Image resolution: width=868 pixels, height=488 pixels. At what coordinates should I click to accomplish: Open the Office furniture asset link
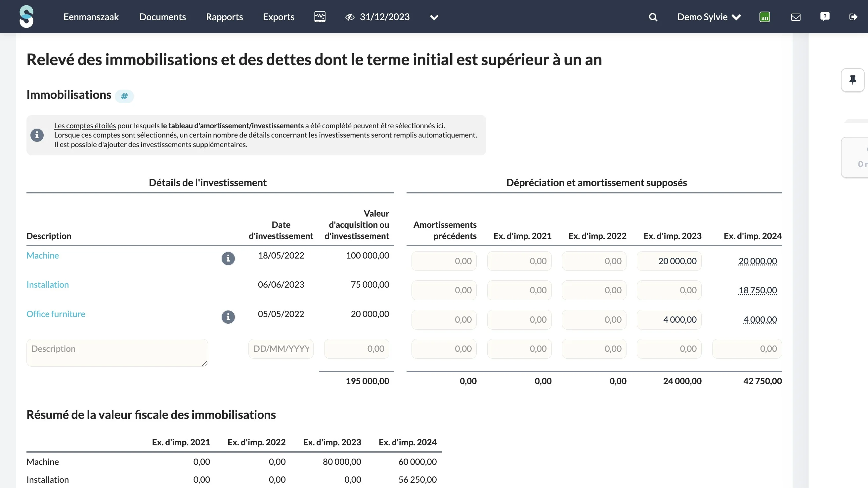[56, 314]
